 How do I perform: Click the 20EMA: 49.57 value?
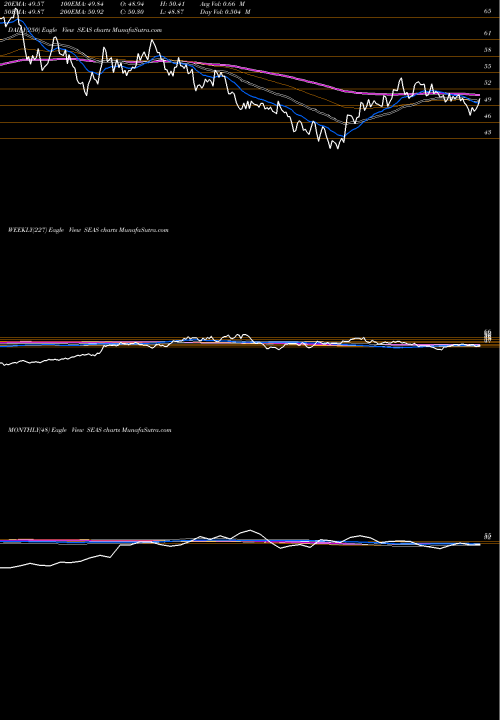tap(22, 3)
